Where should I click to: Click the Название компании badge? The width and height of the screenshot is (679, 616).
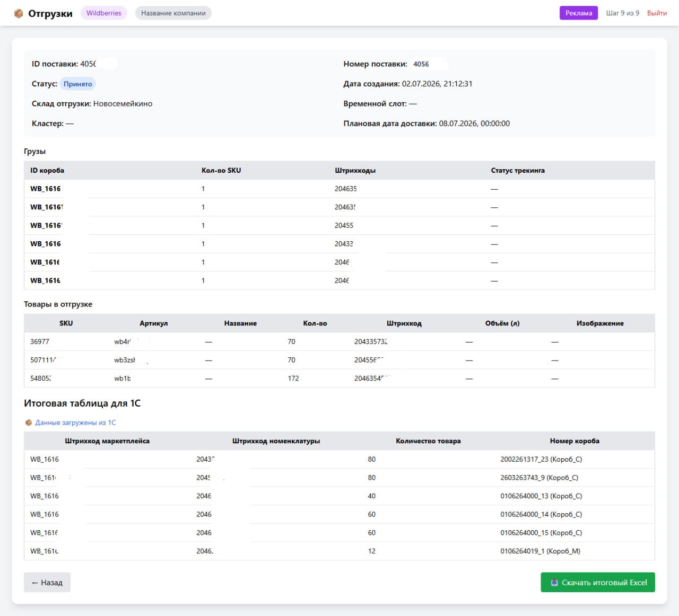tap(173, 13)
